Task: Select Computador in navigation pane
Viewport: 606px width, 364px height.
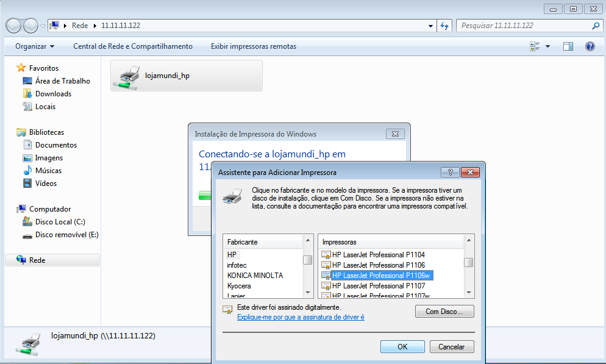Action: 50,209
